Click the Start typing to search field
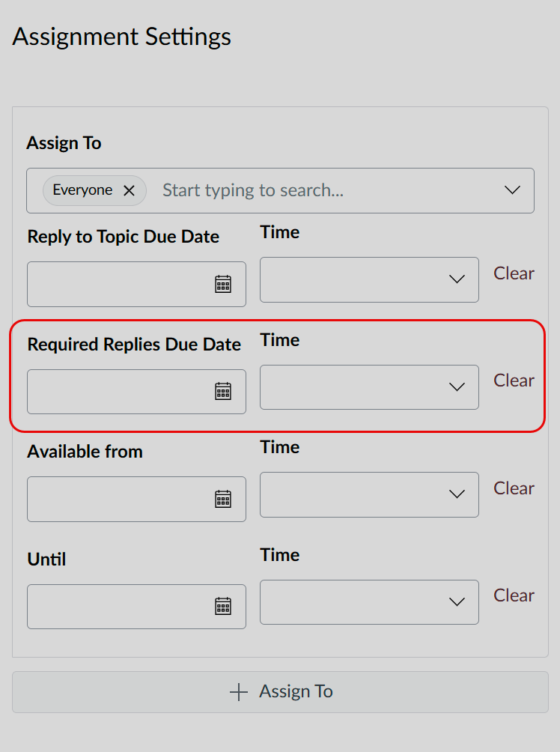 coord(321,190)
